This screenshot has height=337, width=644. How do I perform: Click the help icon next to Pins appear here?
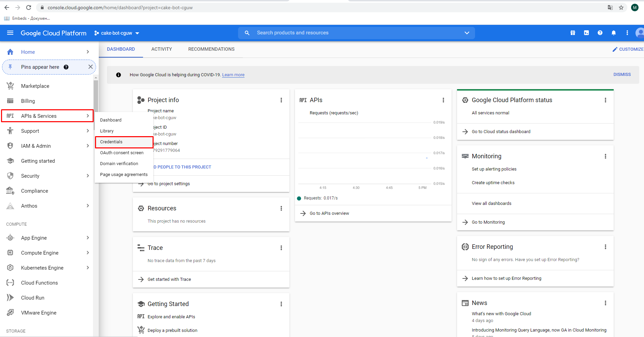(x=66, y=67)
